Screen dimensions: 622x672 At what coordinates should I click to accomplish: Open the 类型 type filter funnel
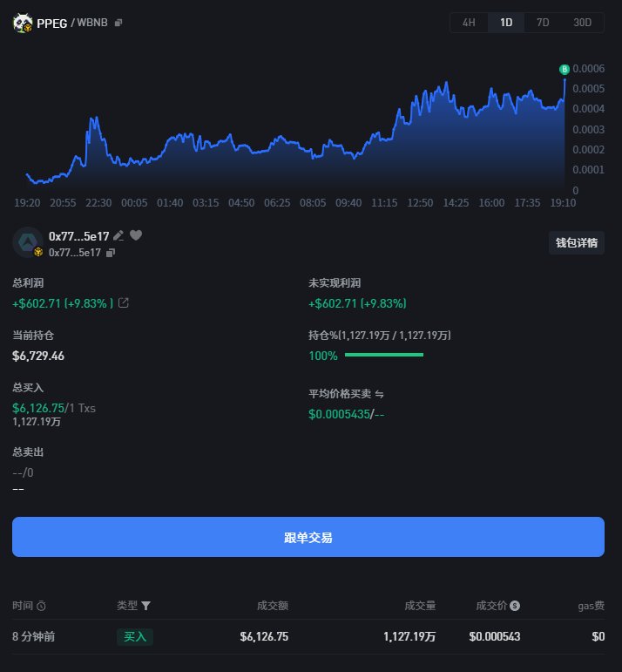(x=145, y=606)
